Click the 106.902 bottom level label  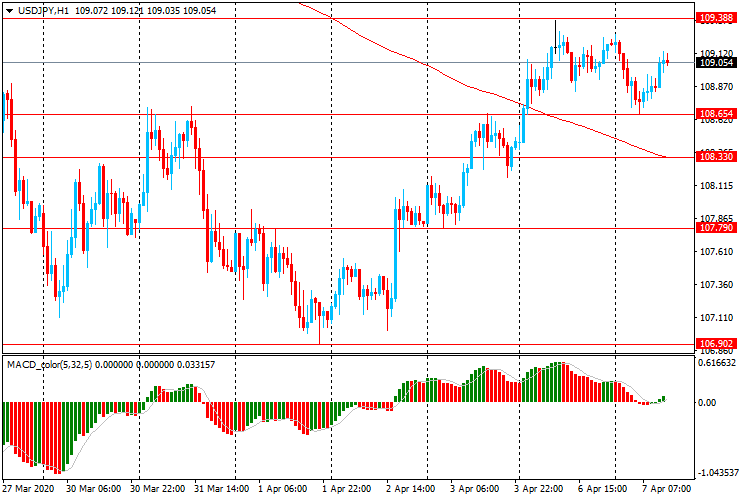coord(716,344)
